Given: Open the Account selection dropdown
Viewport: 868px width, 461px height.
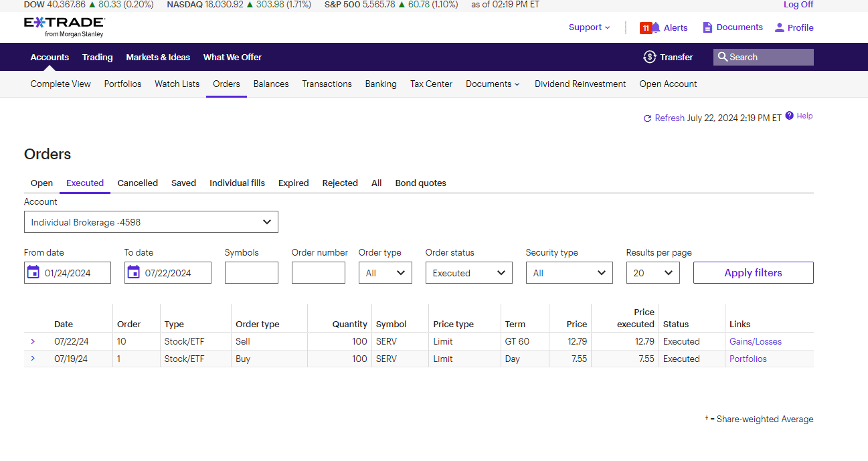Looking at the screenshot, I should [x=151, y=222].
